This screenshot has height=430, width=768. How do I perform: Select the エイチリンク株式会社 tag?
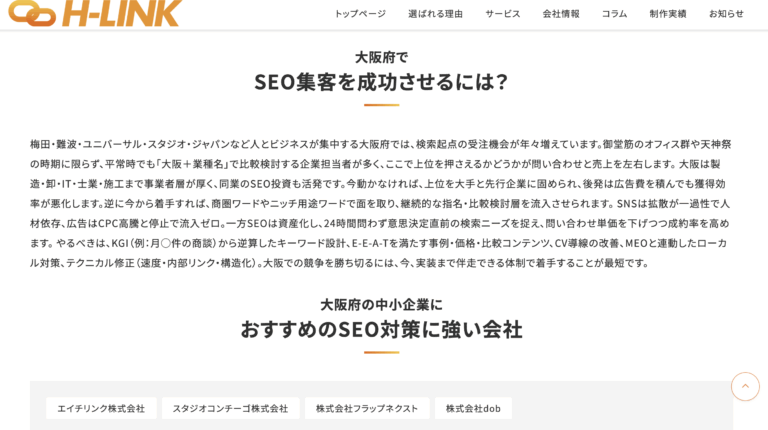coord(101,408)
